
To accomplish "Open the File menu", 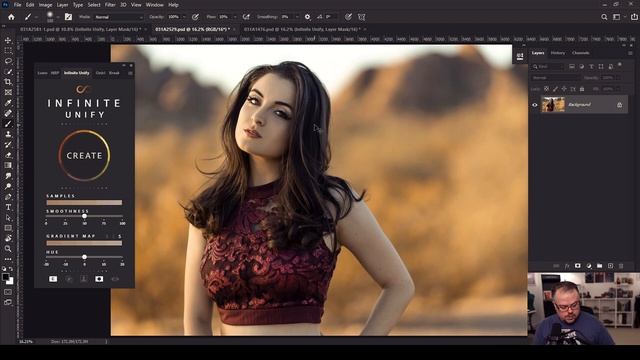I will (18, 5).
